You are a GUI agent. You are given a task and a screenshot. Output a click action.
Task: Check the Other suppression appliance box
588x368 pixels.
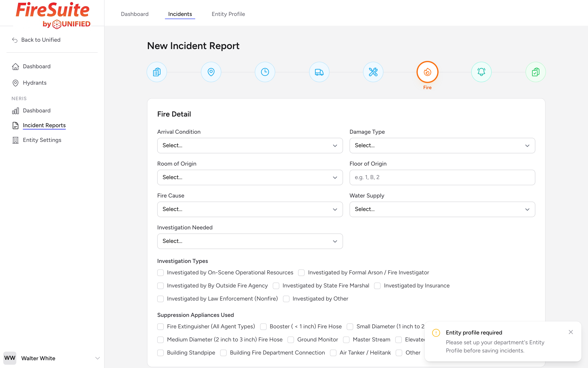click(399, 353)
